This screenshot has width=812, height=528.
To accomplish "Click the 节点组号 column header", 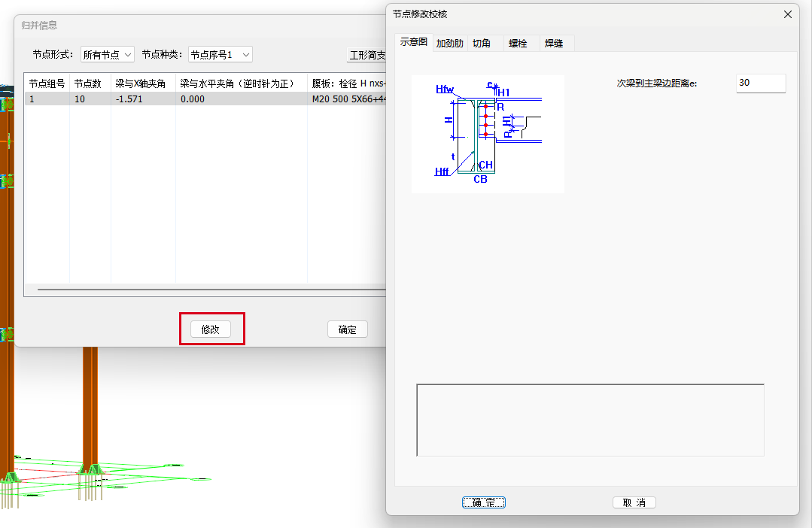I will tap(47, 83).
